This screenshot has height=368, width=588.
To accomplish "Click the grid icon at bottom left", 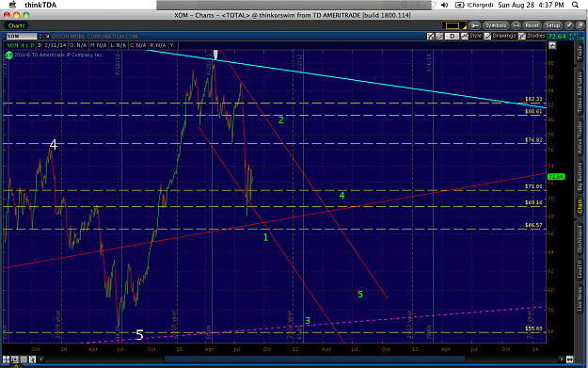I will pos(6,360).
